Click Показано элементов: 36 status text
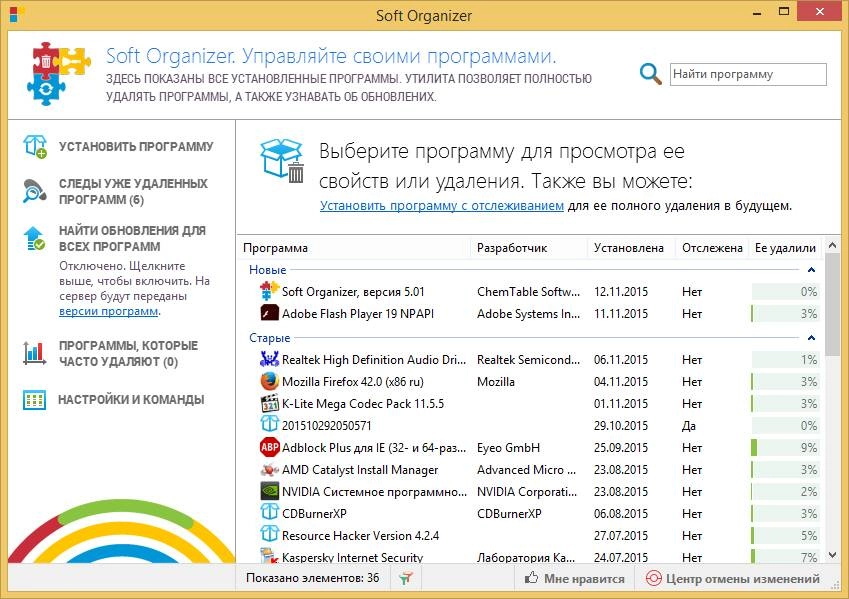The image size is (849, 599). tap(312, 578)
